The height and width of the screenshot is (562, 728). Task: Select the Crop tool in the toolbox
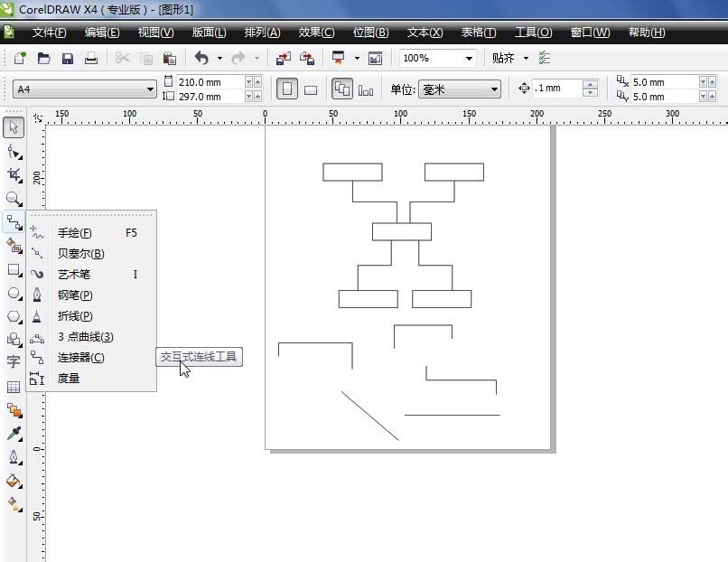point(14,175)
